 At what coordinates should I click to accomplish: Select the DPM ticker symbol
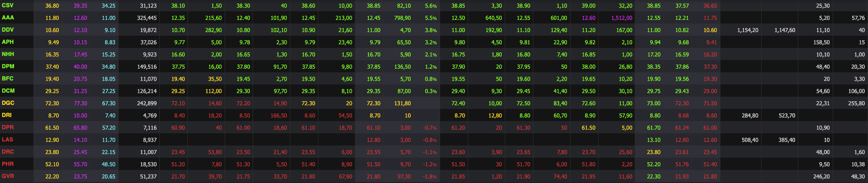coord(8,66)
